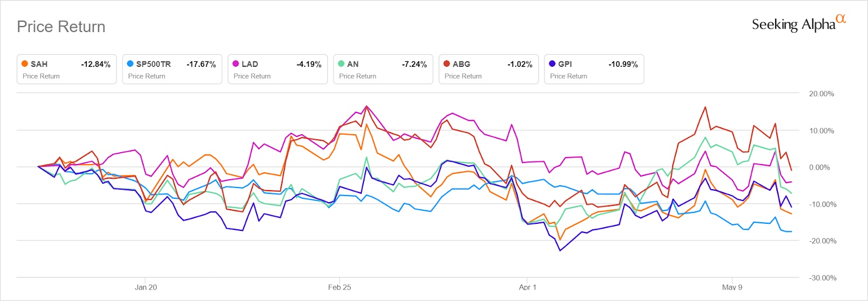Click the Jan 20 date axis label
The image size is (868, 301).
click(146, 287)
